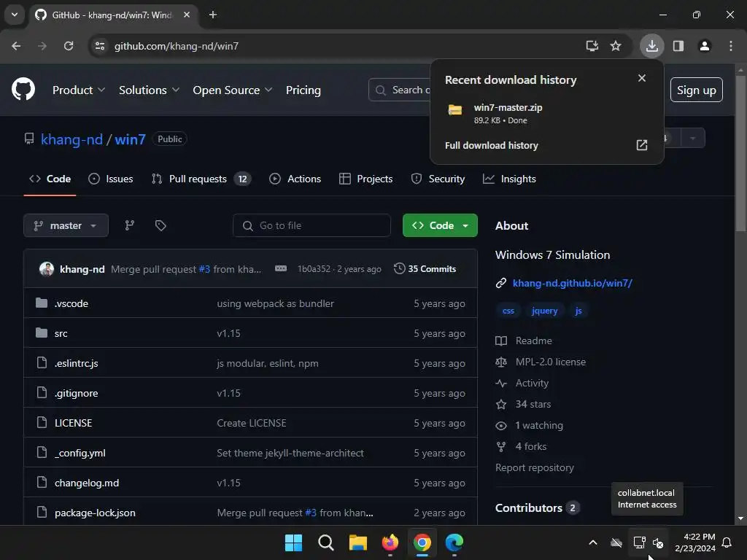Click the GitHub search box
This screenshot has height=560, width=747.
point(400,90)
